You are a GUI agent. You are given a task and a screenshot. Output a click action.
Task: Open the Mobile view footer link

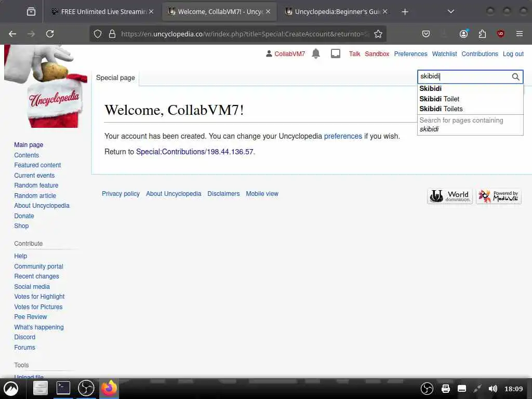click(262, 194)
